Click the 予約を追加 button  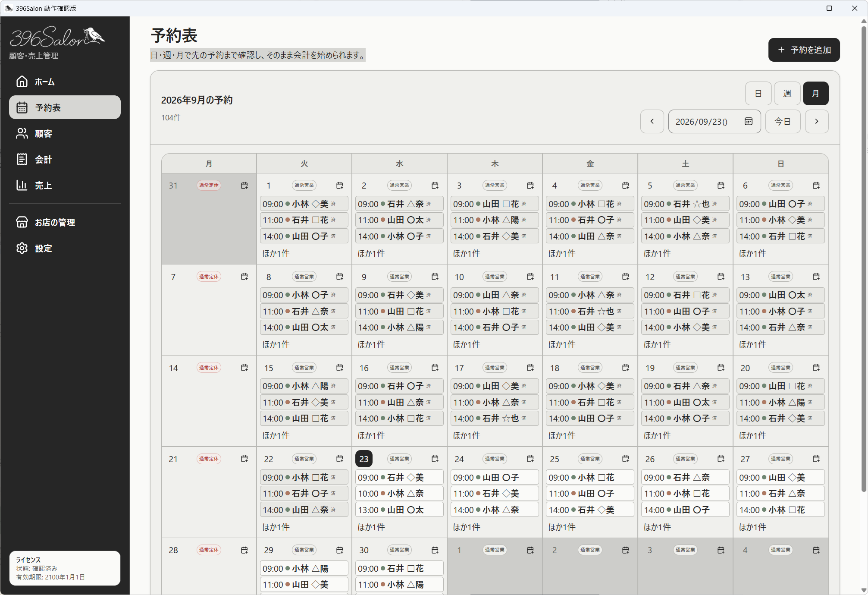click(804, 50)
